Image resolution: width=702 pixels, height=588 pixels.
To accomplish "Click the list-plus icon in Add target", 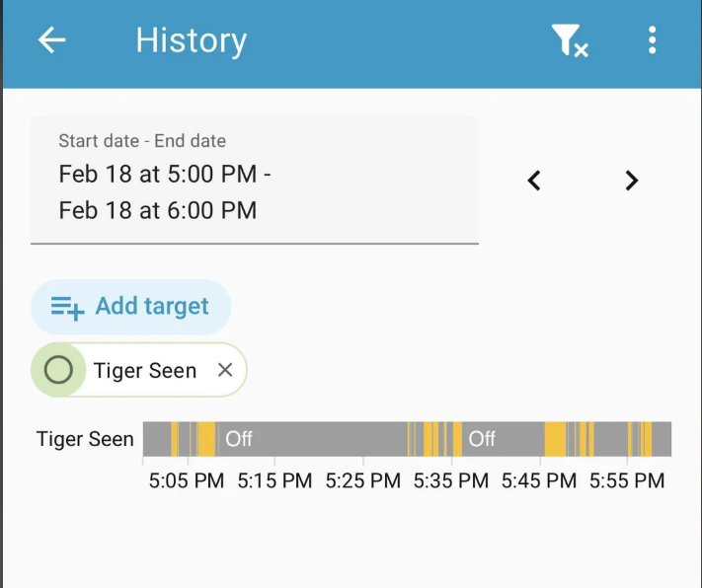I will click(x=67, y=308).
